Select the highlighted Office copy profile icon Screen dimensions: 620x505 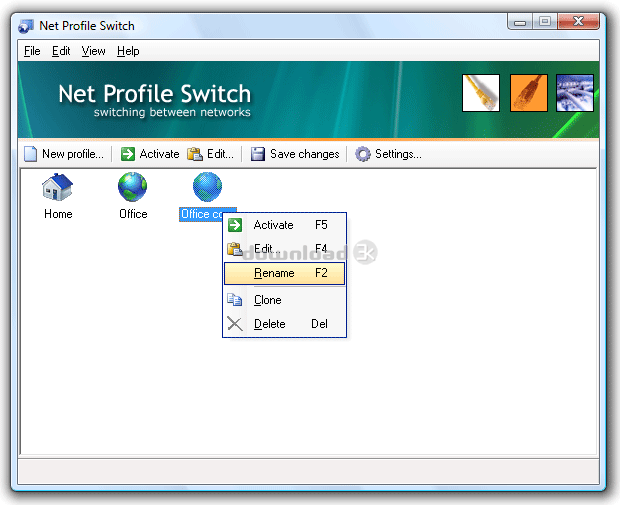[207, 187]
